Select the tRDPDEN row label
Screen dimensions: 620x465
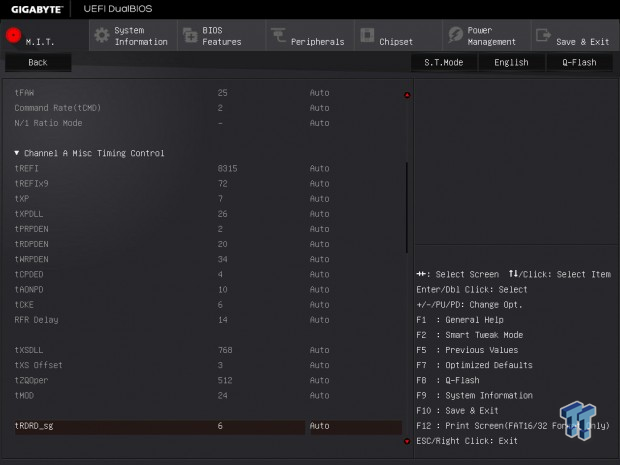tap(31, 244)
